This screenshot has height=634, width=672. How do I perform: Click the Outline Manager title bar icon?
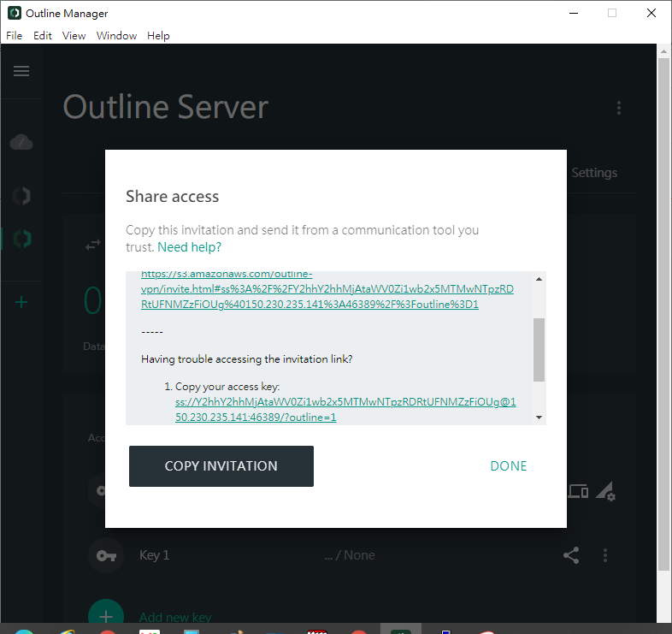[x=15, y=13]
